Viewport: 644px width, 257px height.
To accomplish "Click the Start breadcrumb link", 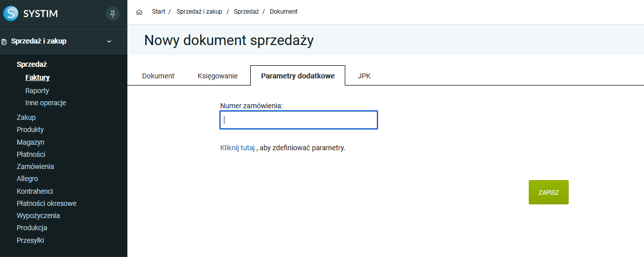I will coord(159,12).
